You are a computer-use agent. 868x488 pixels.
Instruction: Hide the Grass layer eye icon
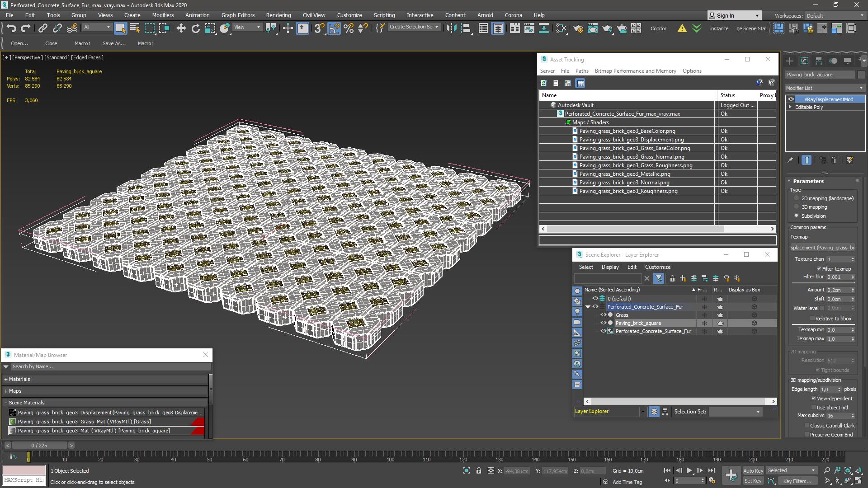603,315
